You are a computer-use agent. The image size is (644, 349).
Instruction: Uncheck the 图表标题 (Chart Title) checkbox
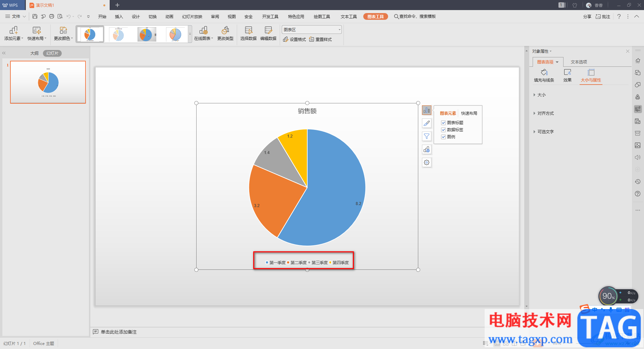pos(443,123)
